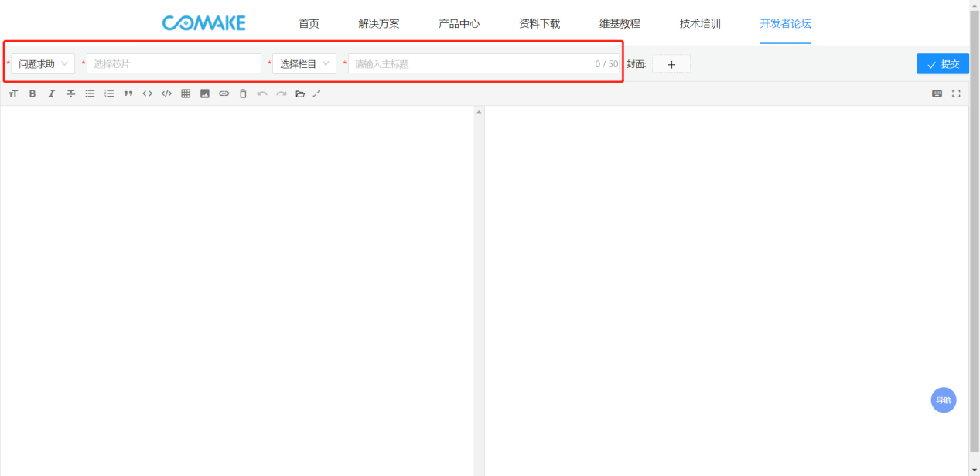Insert a numbered ordered list

(109, 93)
